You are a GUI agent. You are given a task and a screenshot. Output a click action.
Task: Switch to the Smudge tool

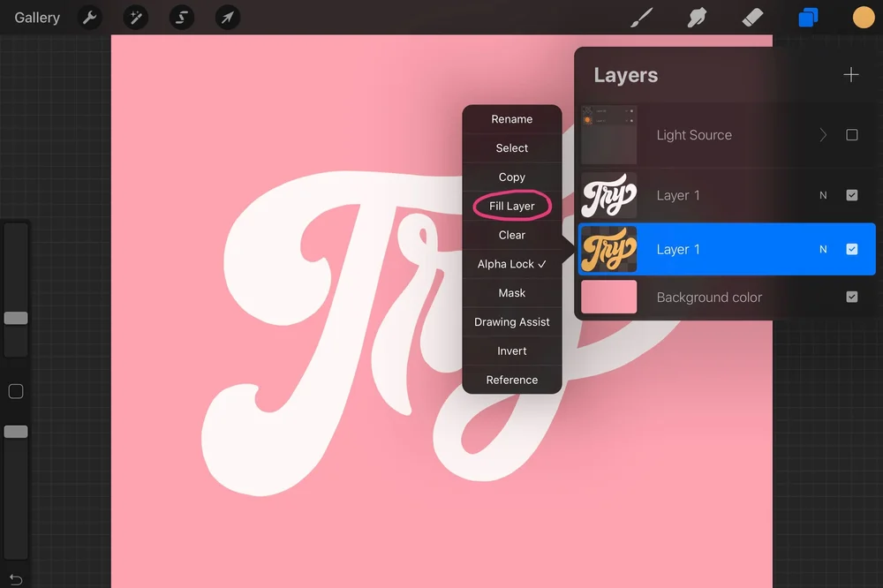[697, 18]
